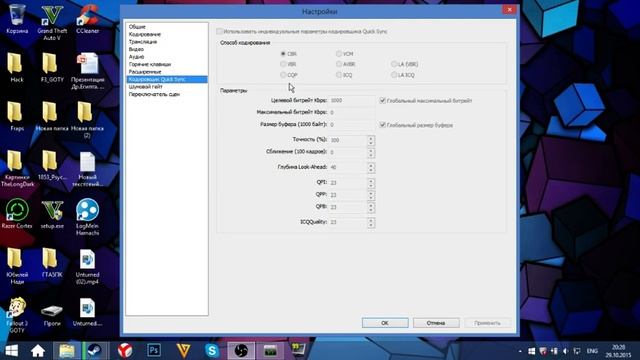640x360 pixels.
Task: Open the Кодирование settings section
Action: coord(145,34)
